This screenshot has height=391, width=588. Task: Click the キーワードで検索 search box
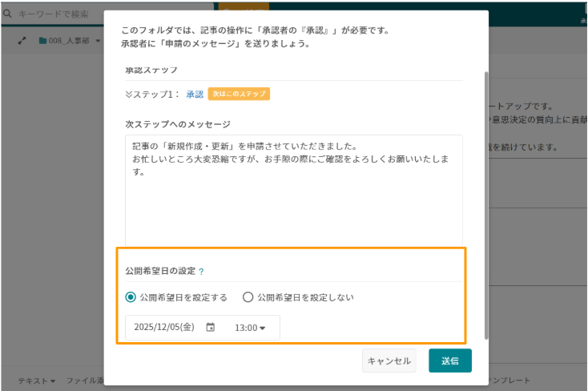click(58, 14)
